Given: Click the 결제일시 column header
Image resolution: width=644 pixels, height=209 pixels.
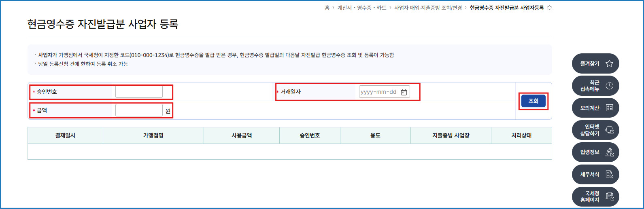Looking at the screenshot, I should pos(65,135).
